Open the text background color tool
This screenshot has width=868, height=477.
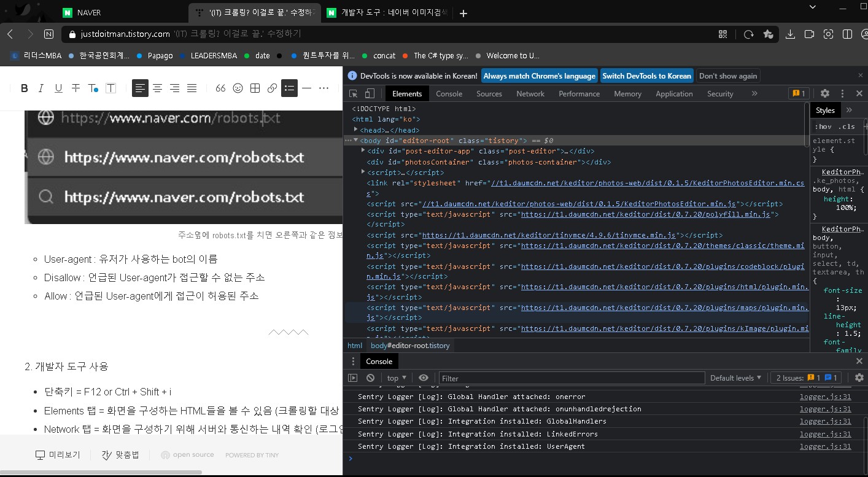pyautogui.click(x=110, y=88)
